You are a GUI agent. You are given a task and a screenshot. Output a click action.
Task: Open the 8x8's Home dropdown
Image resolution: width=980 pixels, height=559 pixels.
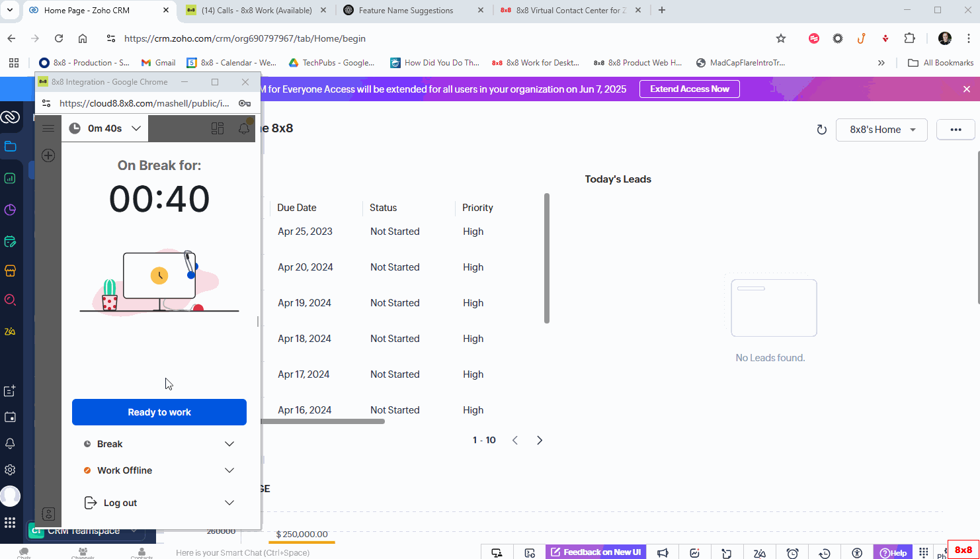point(881,130)
